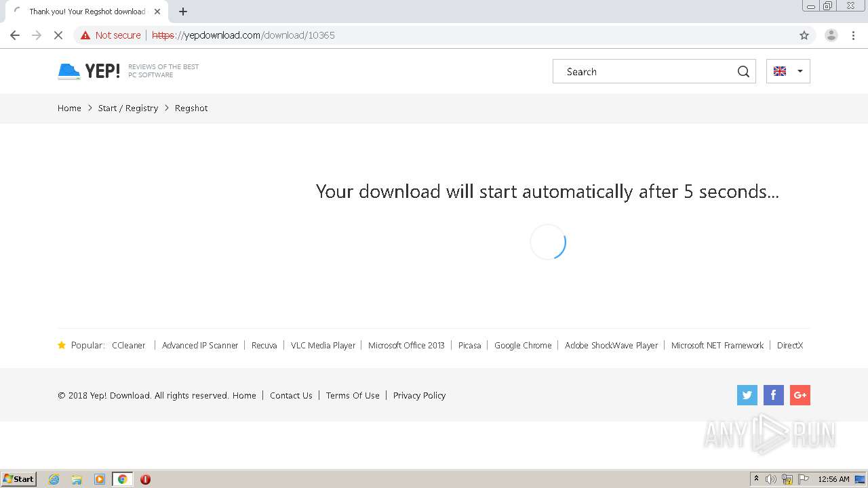This screenshot has width=868, height=488.
Task: Bookmark this page with star icon
Action: point(804,35)
